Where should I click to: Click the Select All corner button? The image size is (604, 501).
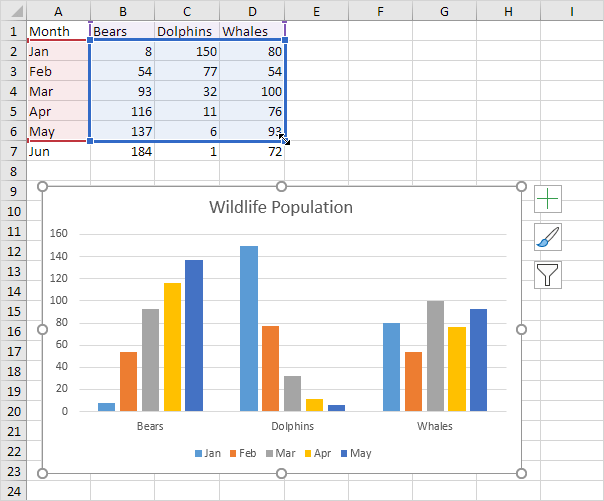click(x=12, y=10)
